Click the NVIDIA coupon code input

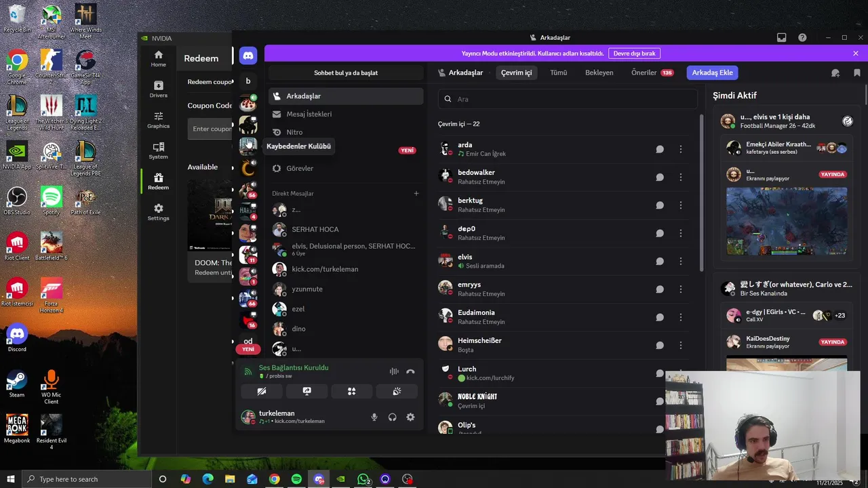click(x=211, y=129)
